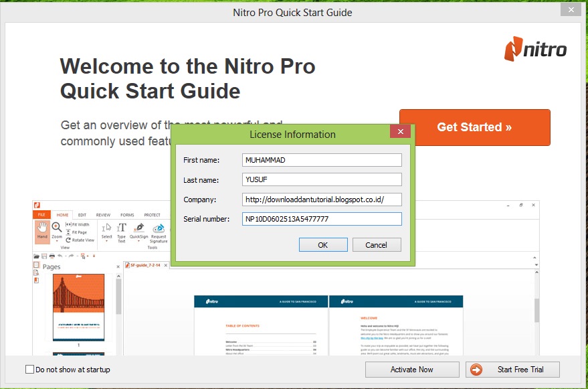
Task: Click the orange Get Started button
Action: pos(475,127)
